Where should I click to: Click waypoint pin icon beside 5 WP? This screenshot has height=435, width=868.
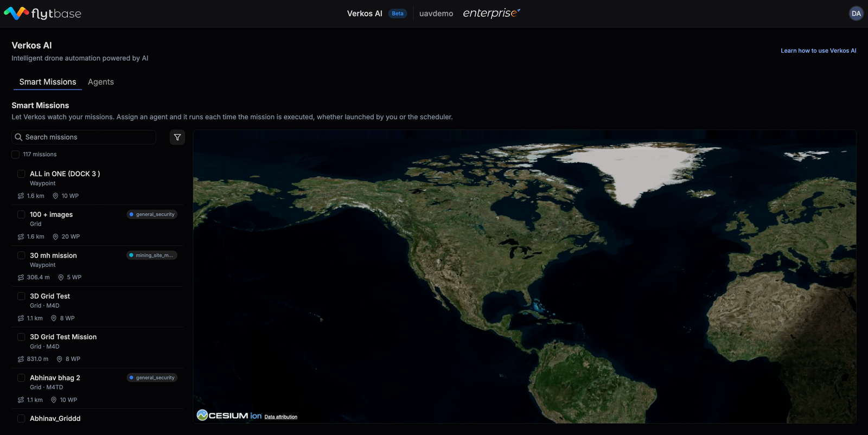click(61, 277)
